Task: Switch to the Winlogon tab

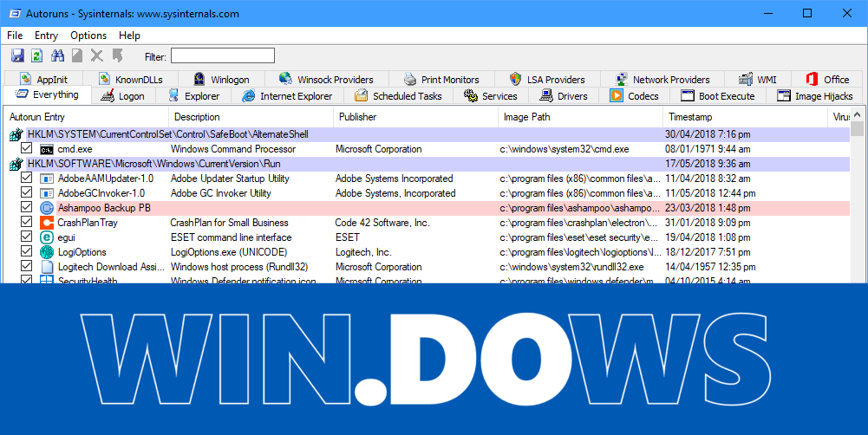Action: point(221,79)
